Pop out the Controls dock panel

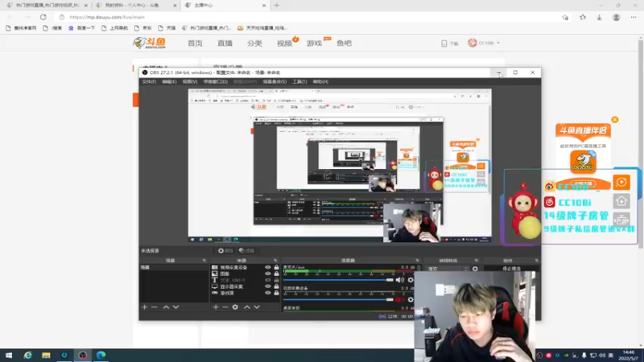[x=536, y=260]
